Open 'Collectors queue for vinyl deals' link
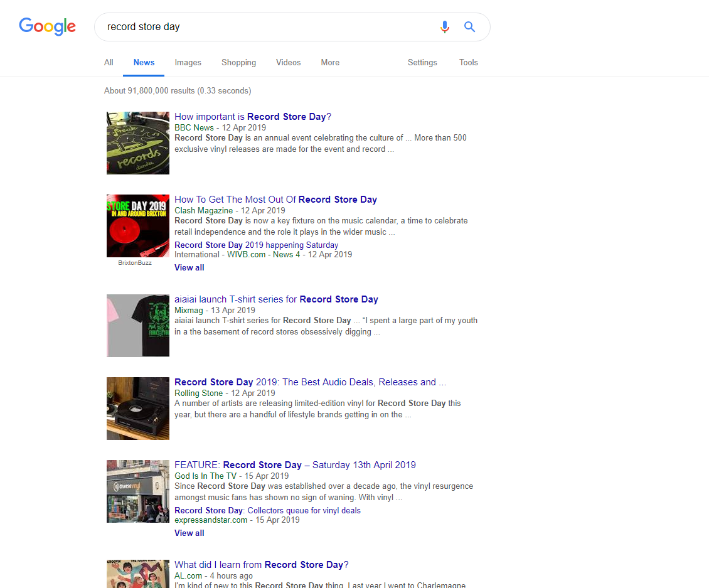Screen dimensions: 709x588 (x=268, y=510)
